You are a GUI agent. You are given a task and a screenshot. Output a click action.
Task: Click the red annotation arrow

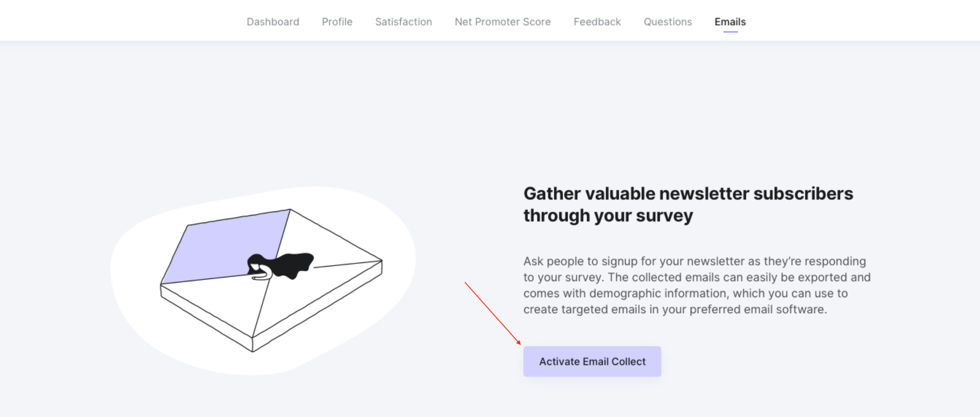click(x=493, y=313)
